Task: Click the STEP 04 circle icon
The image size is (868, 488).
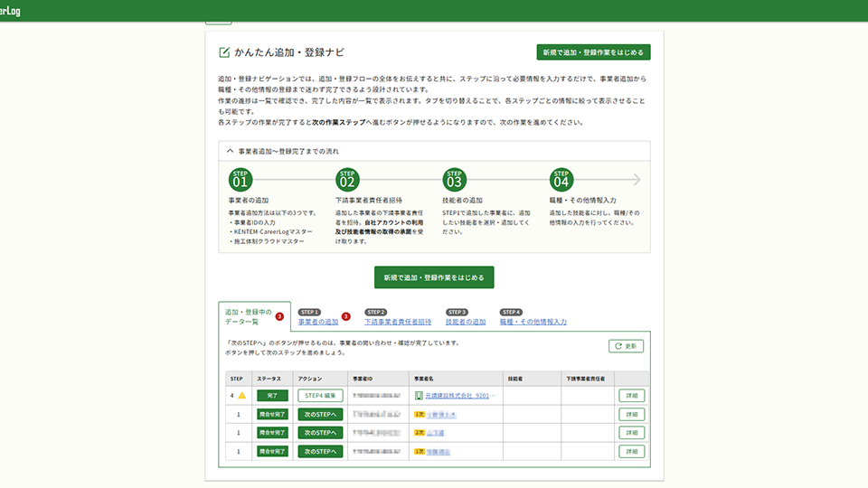Action: pyautogui.click(x=561, y=180)
